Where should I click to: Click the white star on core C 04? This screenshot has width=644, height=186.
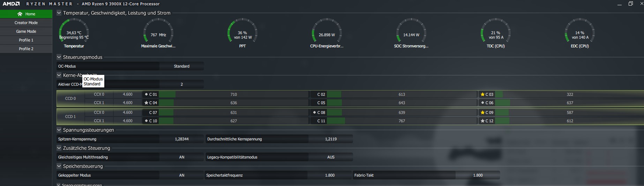click(147, 103)
